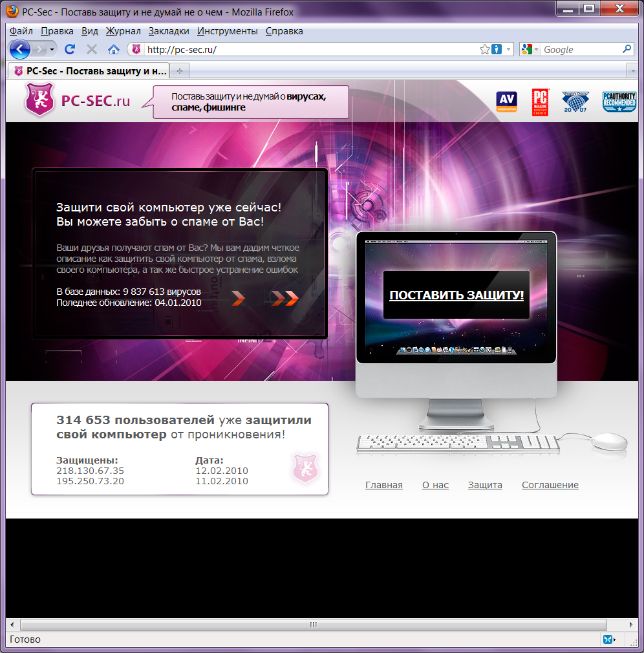Click the Готово status text
This screenshot has width=644, height=653.
25,639
